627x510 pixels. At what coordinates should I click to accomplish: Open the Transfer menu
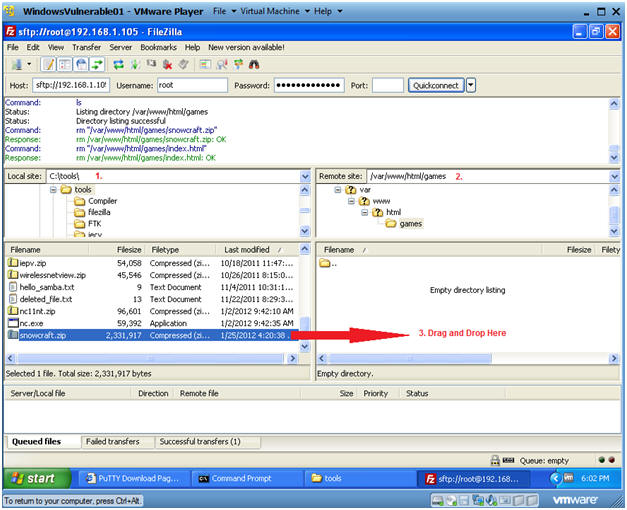tap(86, 47)
